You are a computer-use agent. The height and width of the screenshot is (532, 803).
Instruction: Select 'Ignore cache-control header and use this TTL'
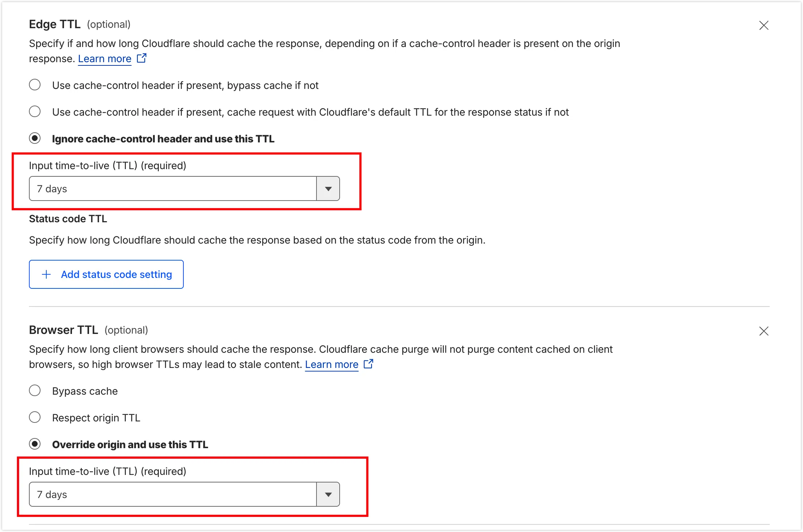35,138
